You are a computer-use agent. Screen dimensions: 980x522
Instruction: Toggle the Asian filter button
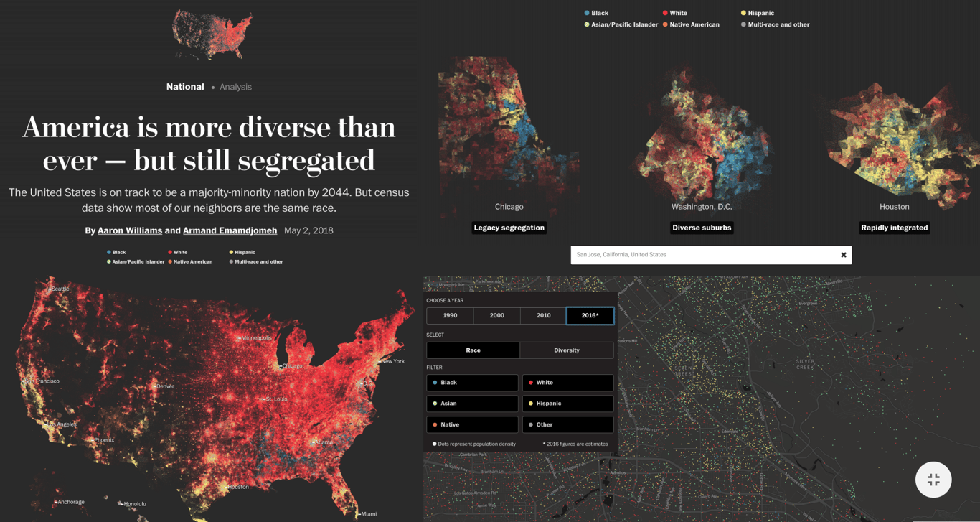(x=472, y=404)
